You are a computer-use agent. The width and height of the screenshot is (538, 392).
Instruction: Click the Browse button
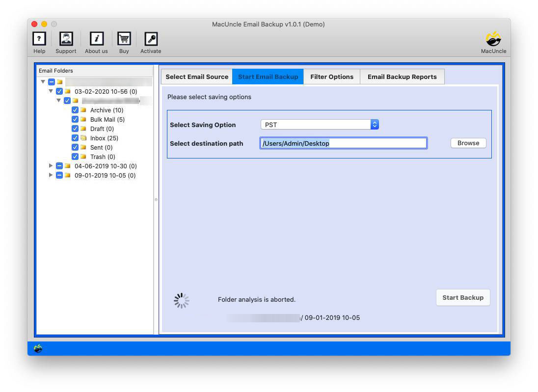tap(467, 143)
